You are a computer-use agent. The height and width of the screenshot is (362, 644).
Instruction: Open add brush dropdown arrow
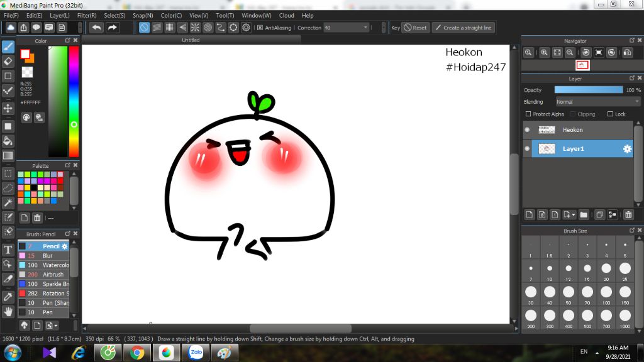coord(56,326)
